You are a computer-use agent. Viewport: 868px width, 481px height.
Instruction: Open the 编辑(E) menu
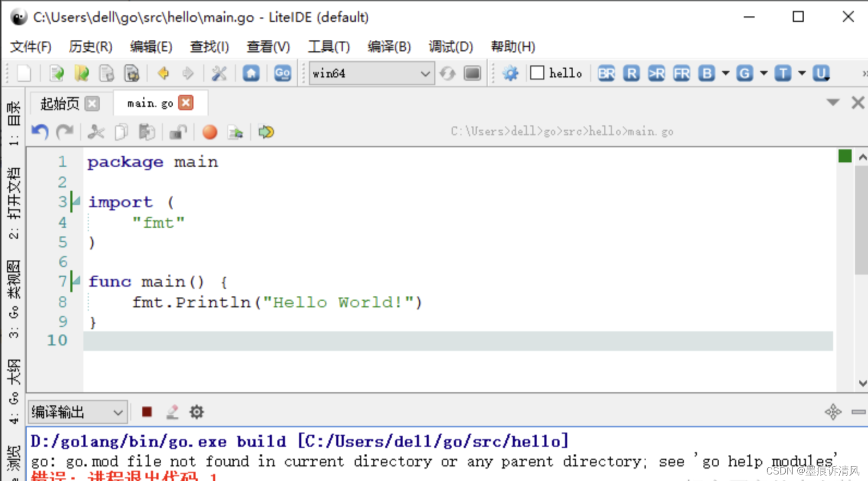(x=151, y=47)
